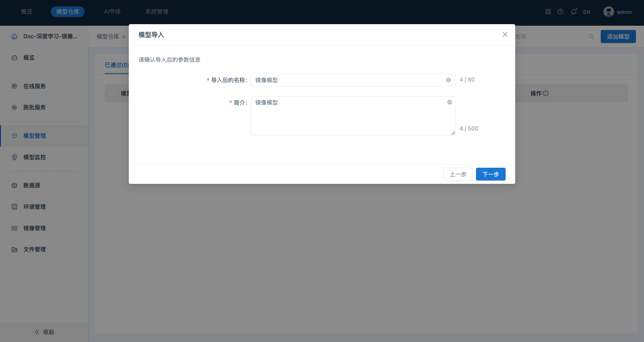Viewport: 644px width, 342px height.
Task: Open 在线服务 in the sidebar
Action: click(x=34, y=86)
